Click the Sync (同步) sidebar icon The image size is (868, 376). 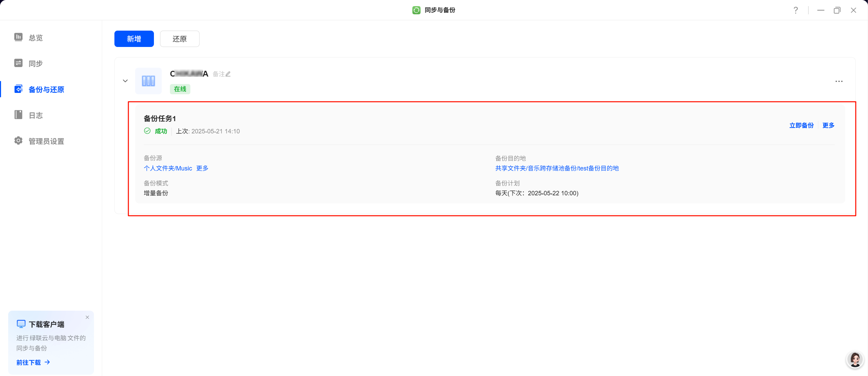[18, 63]
